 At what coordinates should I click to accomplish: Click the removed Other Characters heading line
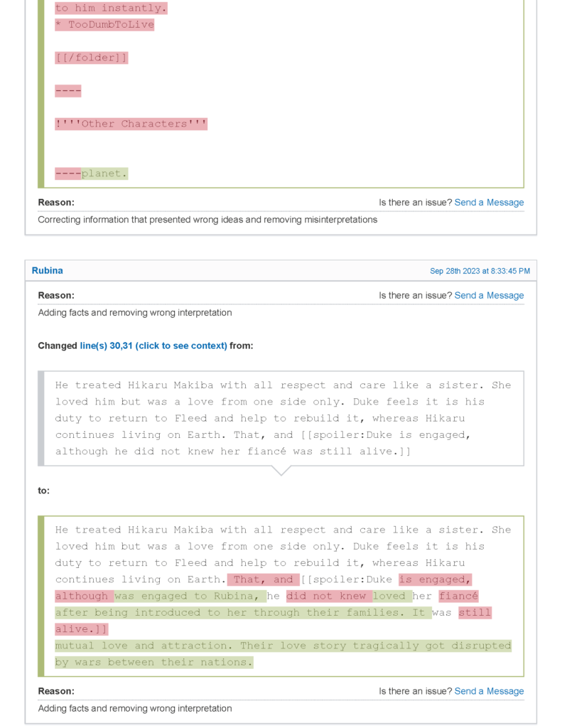(131, 124)
